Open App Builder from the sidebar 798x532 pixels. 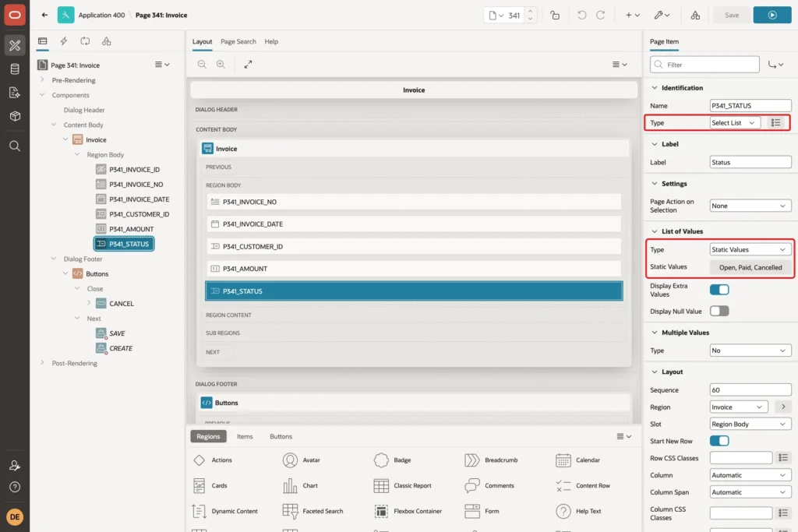pos(15,45)
